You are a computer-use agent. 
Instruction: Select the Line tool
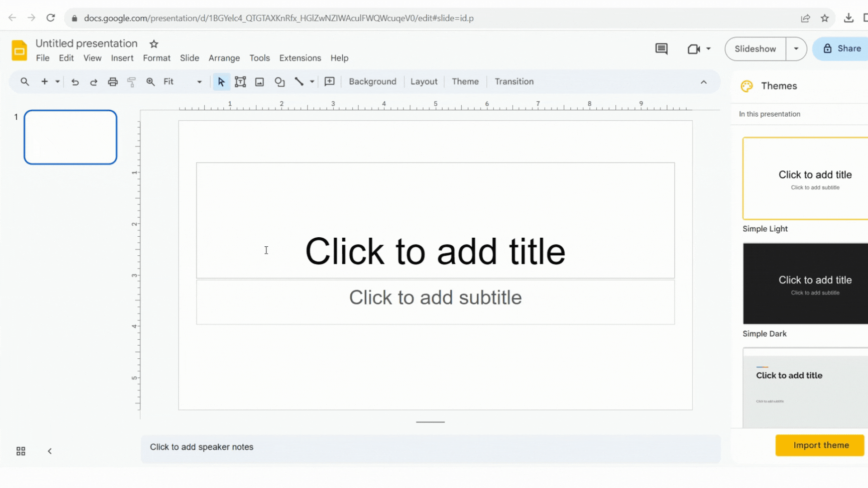pos(299,82)
